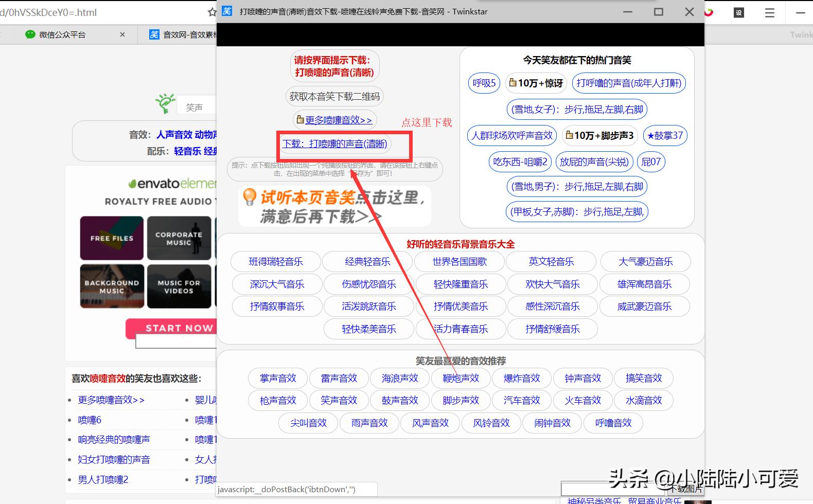Click the 设 toolbar icon in the browser
Screen dimensions: 813x504
pyautogui.click(x=739, y=13)
